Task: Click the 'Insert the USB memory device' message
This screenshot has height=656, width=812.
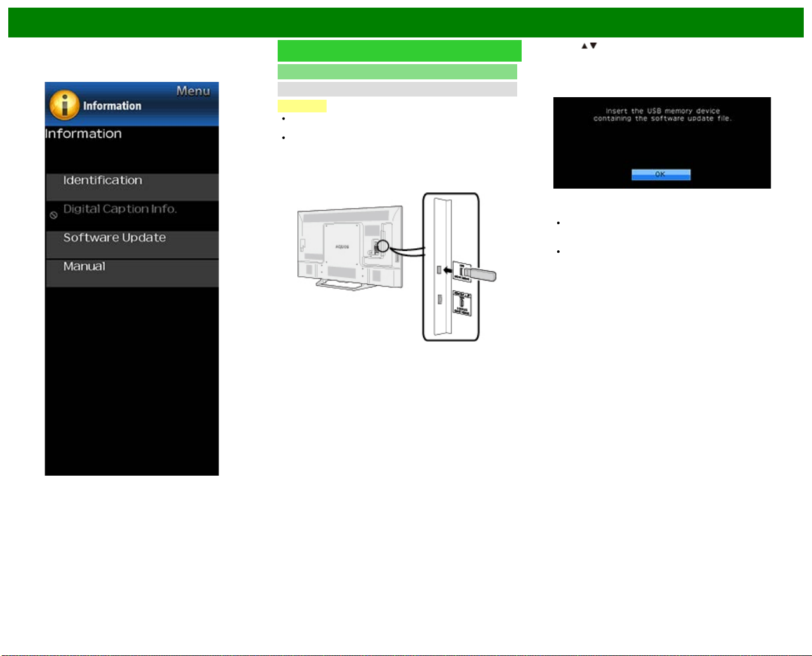Action: pyautogui.click(x=663, y=114)
